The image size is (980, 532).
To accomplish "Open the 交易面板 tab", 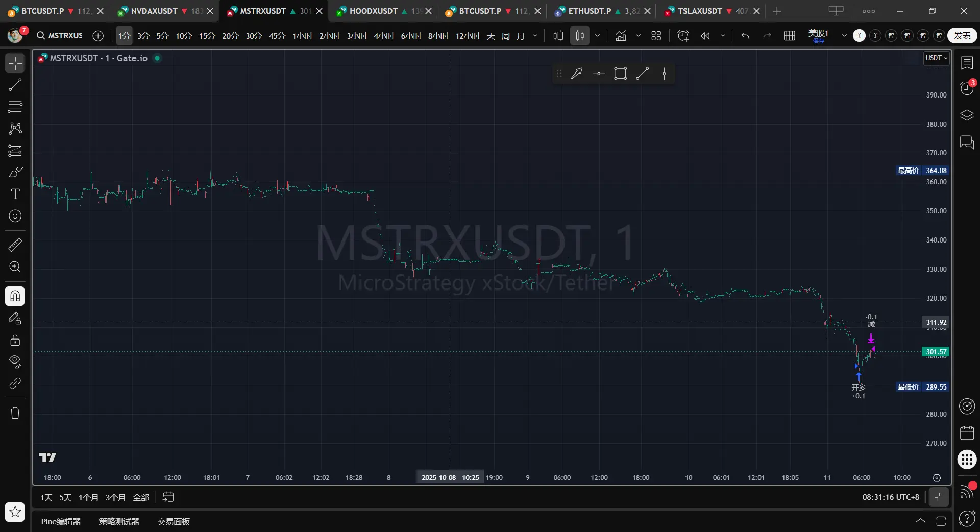I will [174, 521].
